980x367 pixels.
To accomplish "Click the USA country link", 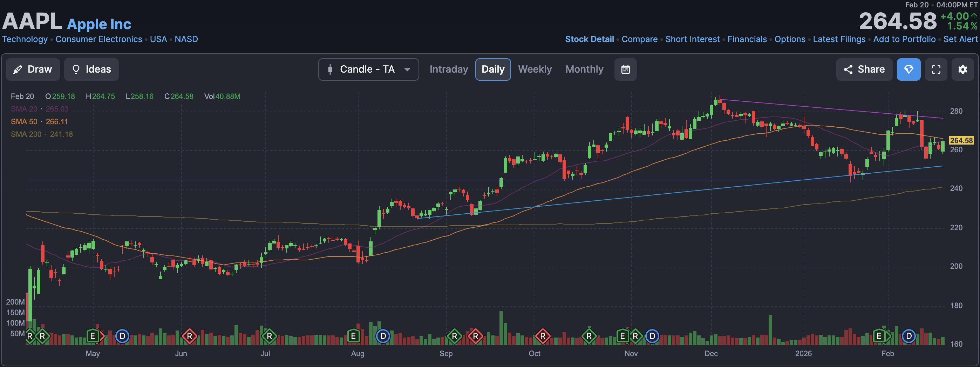I will tap(158, 39).
